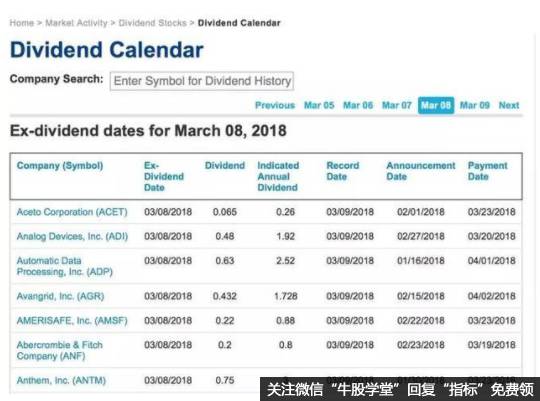The width and height of the screenshot is (540, 401).
Task: Click Aceto announcement date 02/01/2018
Action: (x=421, y=212)
